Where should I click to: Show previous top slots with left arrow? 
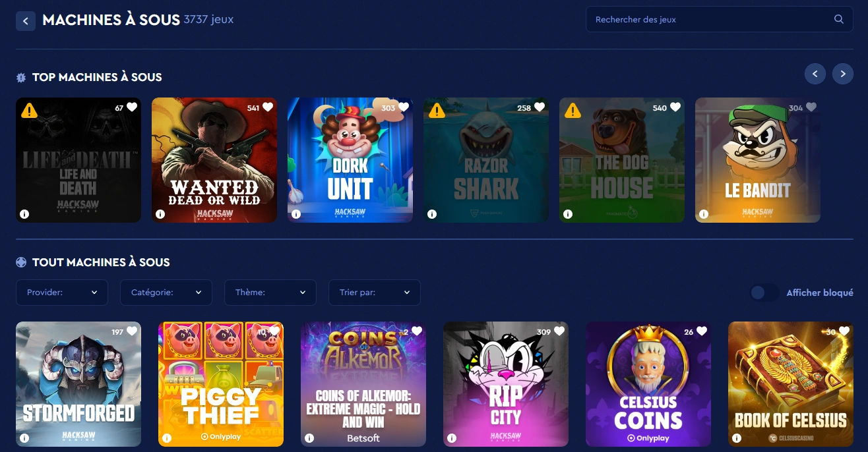815,74
